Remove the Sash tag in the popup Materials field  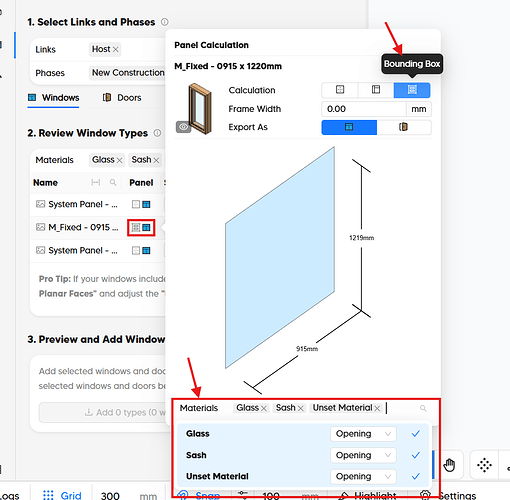click(x=300, y=408)
